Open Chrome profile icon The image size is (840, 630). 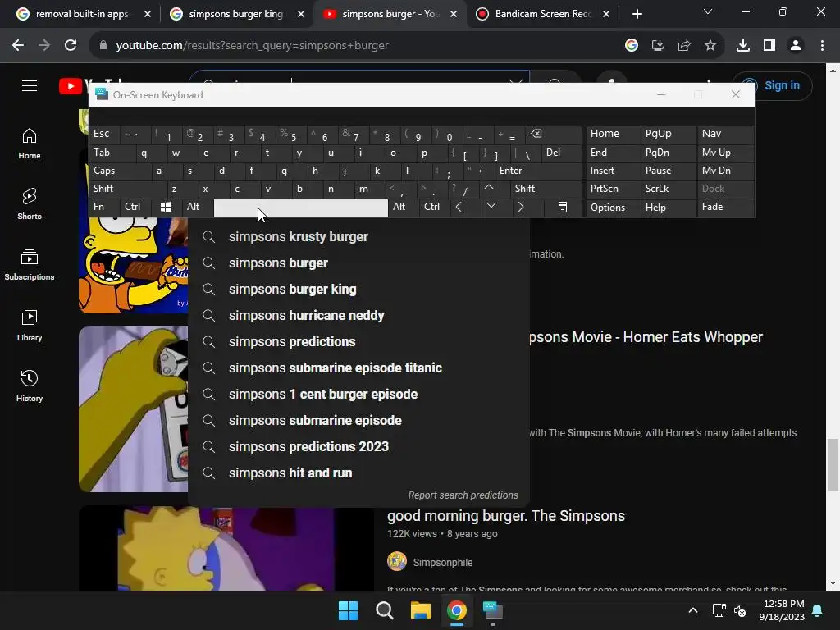796,46
